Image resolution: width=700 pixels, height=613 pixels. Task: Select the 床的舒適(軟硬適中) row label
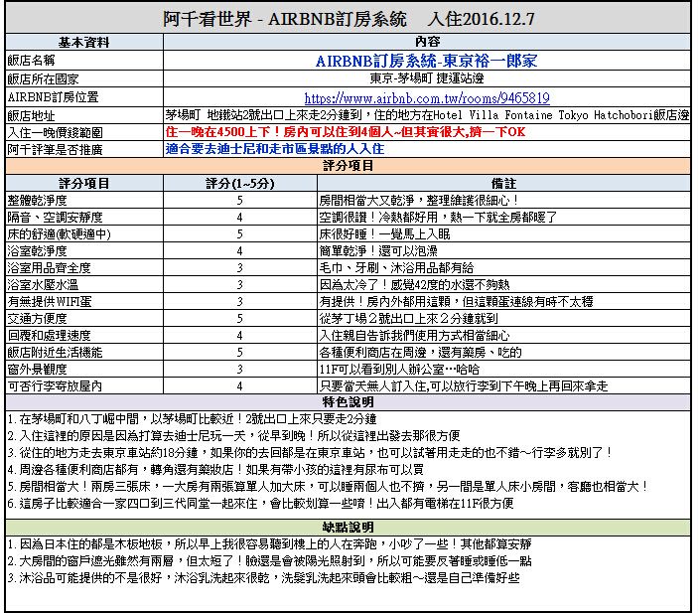[59, 234]
